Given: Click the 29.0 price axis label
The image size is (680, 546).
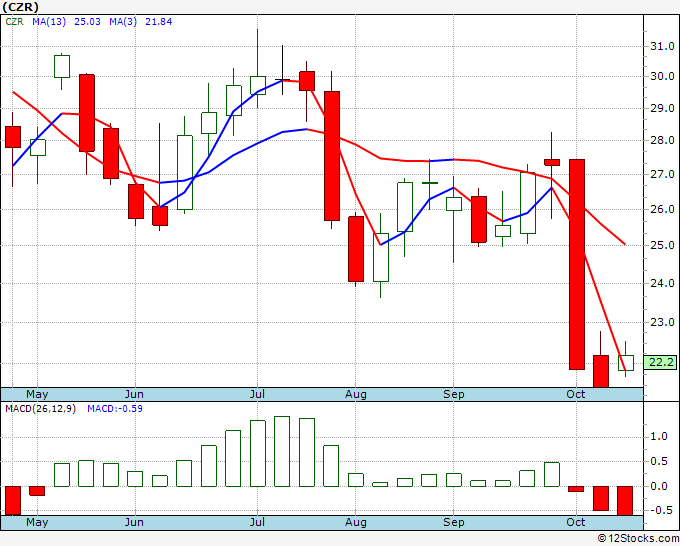Looking at the screenshot, I should (x=662, y=108).
